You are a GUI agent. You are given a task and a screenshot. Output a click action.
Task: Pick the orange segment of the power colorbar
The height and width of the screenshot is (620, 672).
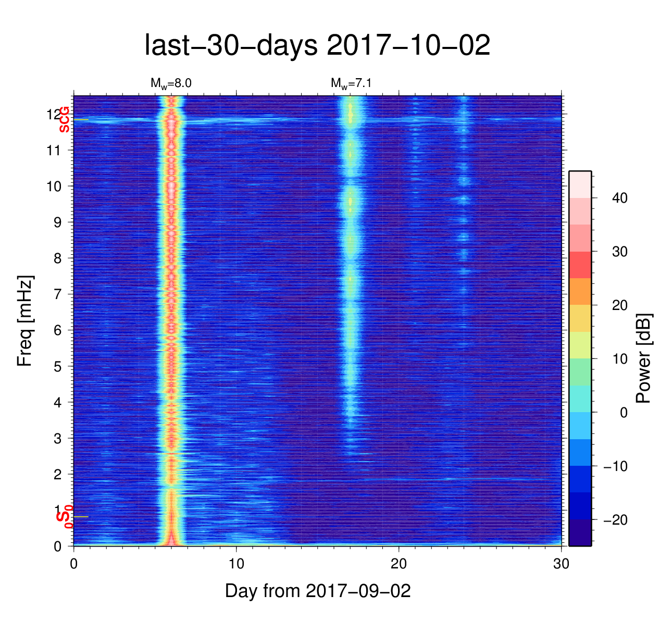point(580,291)
